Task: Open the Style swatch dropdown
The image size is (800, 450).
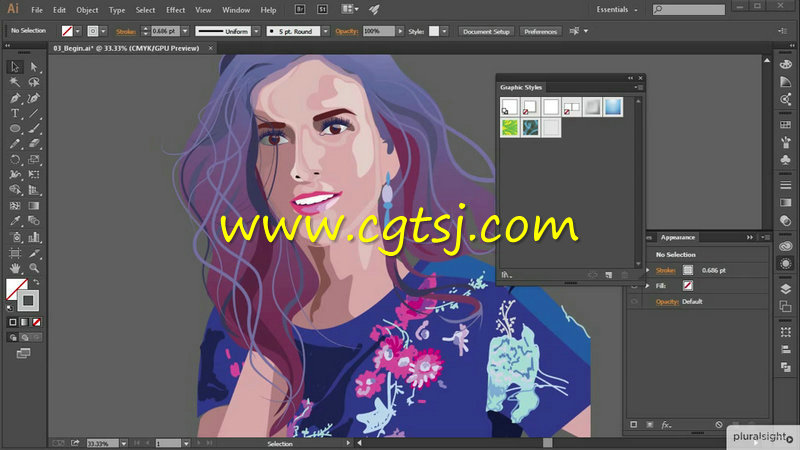Action: 445,32
